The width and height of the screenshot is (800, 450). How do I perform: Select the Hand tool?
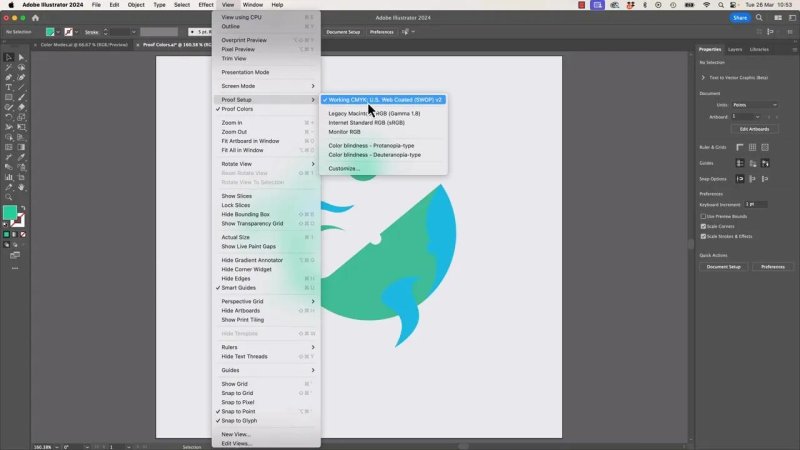(x=21, y=187)
